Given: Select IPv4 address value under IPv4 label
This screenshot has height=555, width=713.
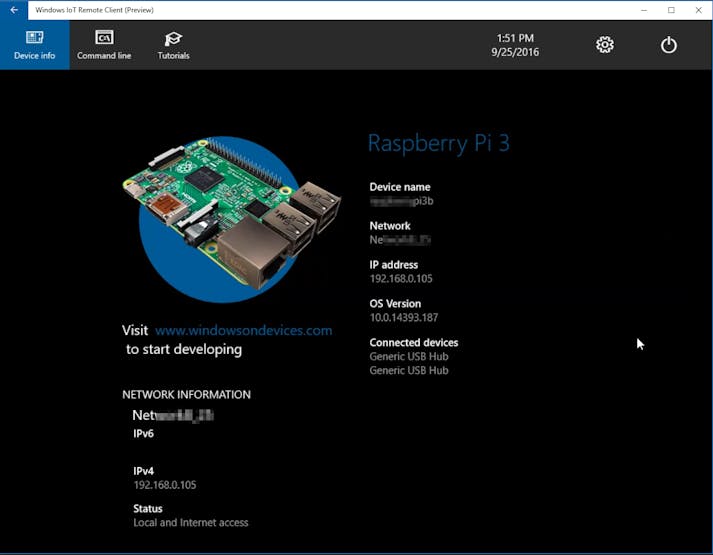Looking at the screenshot, I should pyautogui.click(x=165, y=485).
